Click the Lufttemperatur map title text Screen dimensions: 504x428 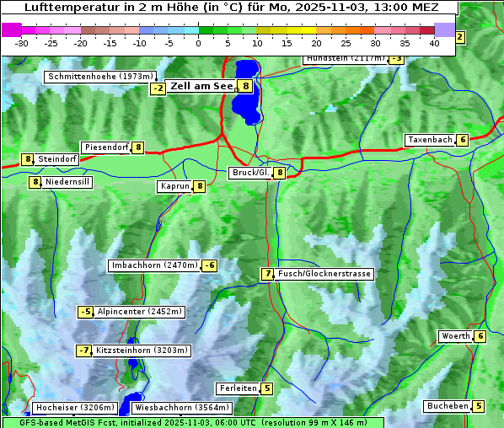[232, 8]
